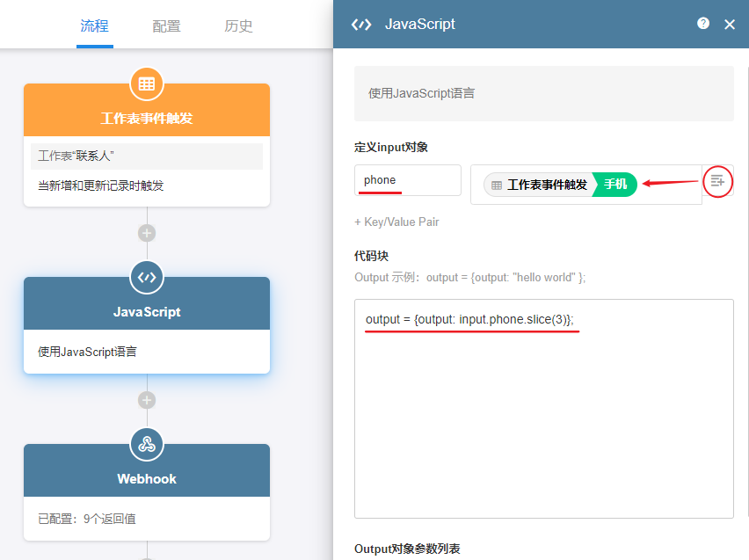Click the add field value icon

(717, 181)
